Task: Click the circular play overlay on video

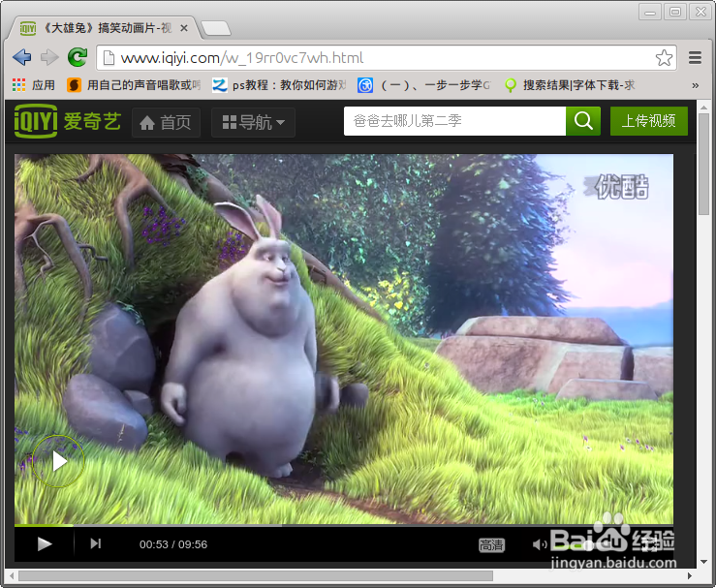Action: point(58,461)
